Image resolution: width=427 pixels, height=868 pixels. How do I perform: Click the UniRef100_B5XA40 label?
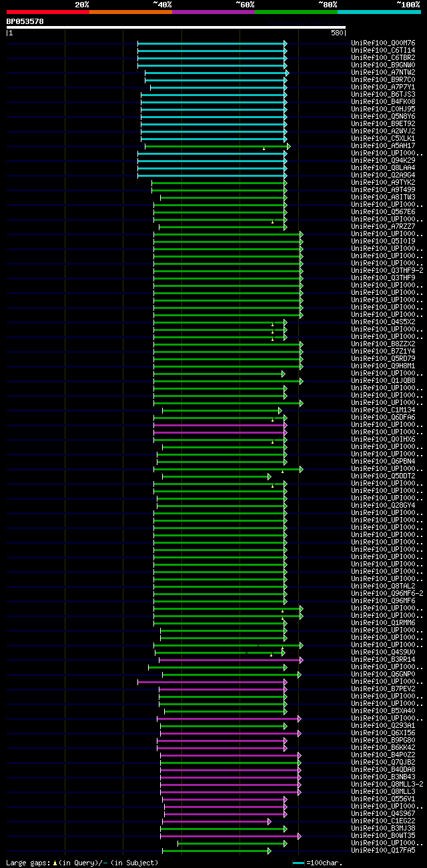(383, 711)
